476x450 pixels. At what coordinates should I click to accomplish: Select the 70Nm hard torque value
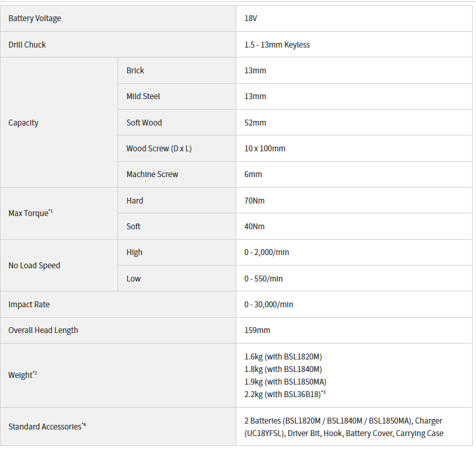(x=254, y=201)
